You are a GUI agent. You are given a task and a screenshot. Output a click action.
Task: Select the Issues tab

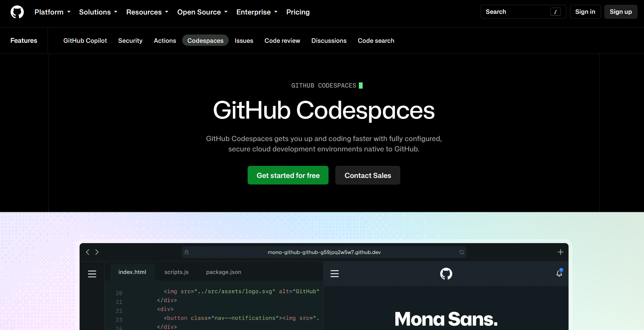244,41
